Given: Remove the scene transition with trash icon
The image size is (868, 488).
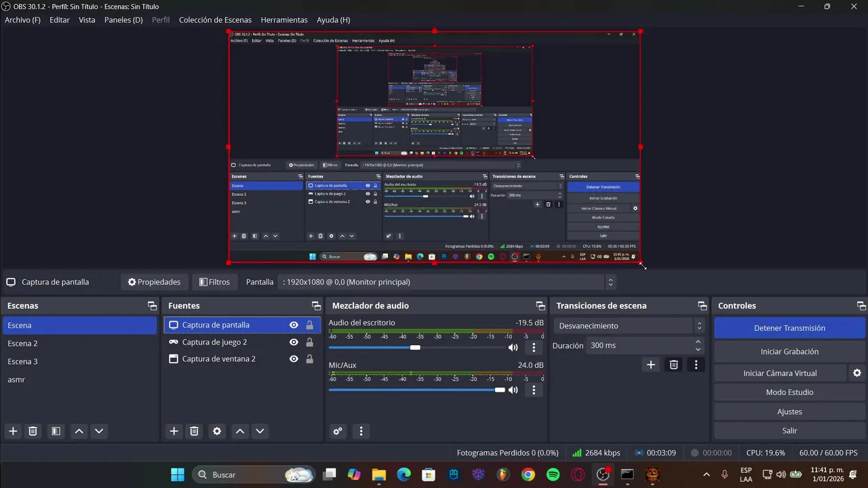Looking at the screenshot, I should [x=673, y=365].
